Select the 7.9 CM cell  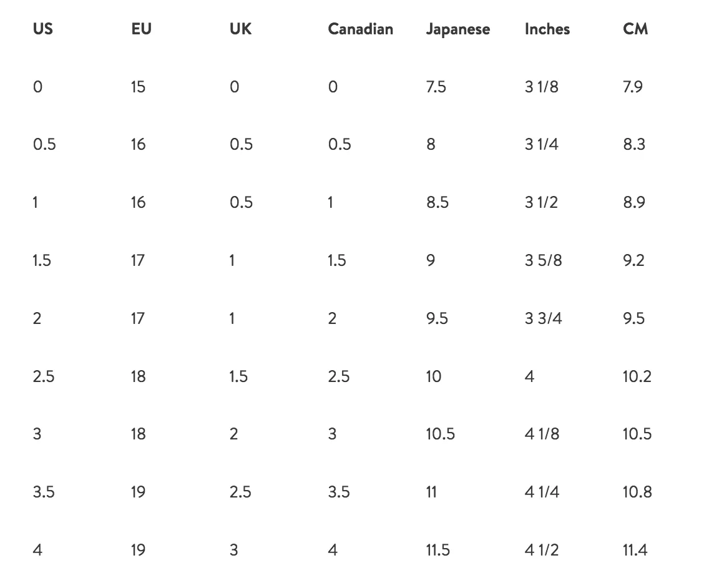632,87
